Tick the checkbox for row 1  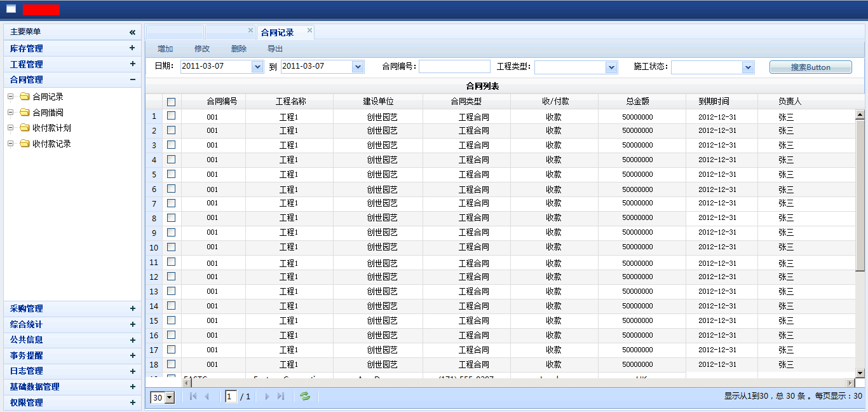coord(171,116)
